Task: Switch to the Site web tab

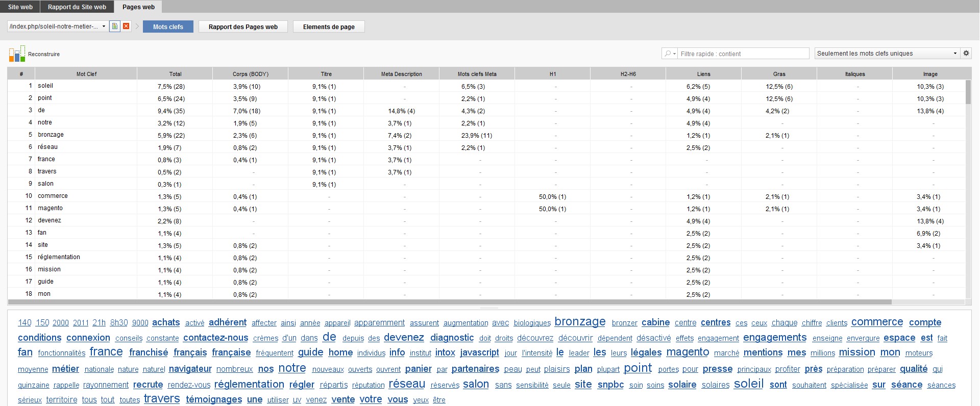Action: [20, 7]
